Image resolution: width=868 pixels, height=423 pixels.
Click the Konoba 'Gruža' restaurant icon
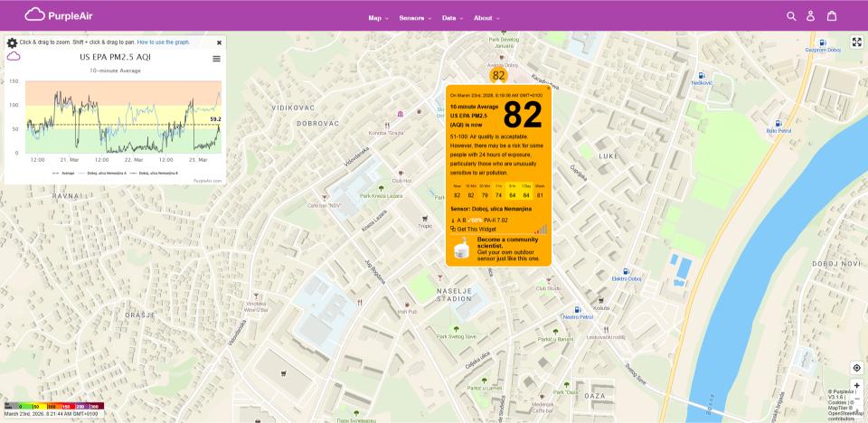click(388, 125)
